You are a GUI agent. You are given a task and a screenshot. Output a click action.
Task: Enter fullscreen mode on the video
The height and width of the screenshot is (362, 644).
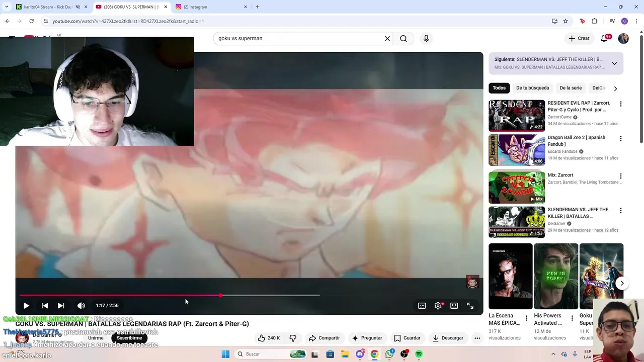[x=470, y=306]
